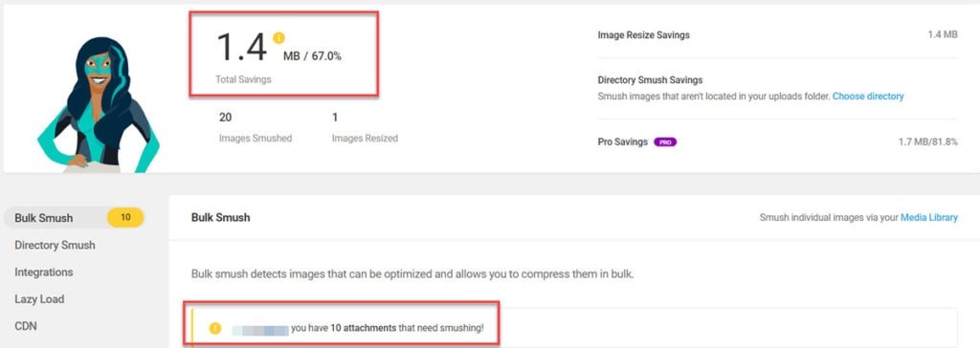Screen dimensions: 980x348
Task: Click the Choose directory link
Action: coord(868,97)
